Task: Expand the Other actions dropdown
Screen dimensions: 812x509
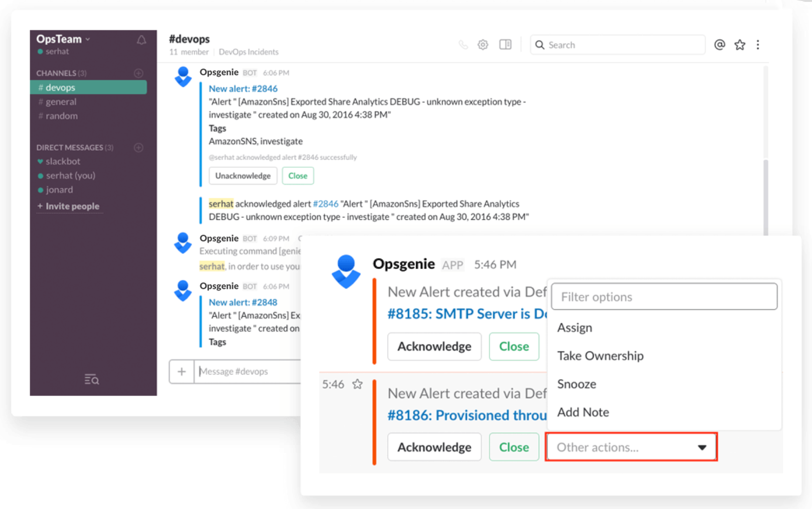Action: coord(631,447)
